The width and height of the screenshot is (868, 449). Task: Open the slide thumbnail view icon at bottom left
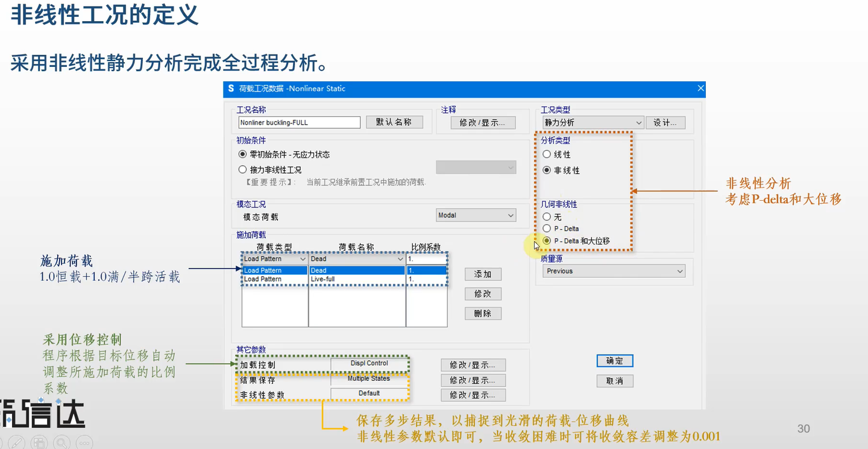[x=39, y=442]
